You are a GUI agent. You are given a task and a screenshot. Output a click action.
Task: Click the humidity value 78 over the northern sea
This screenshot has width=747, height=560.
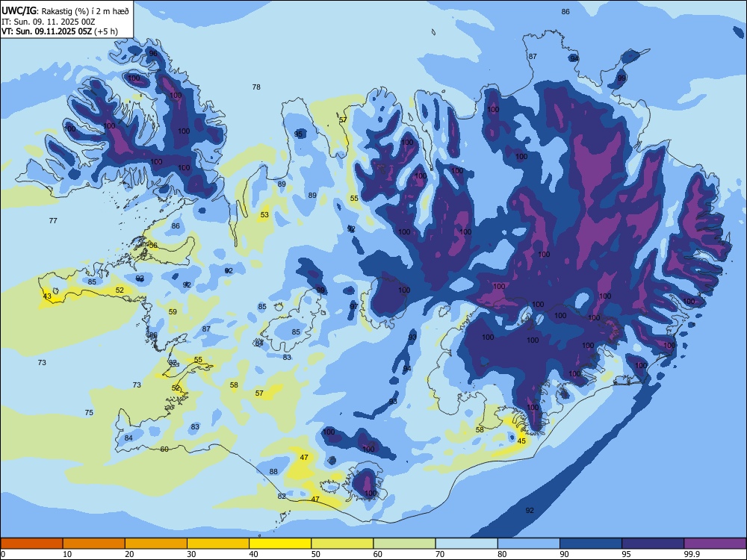[256, 87]
